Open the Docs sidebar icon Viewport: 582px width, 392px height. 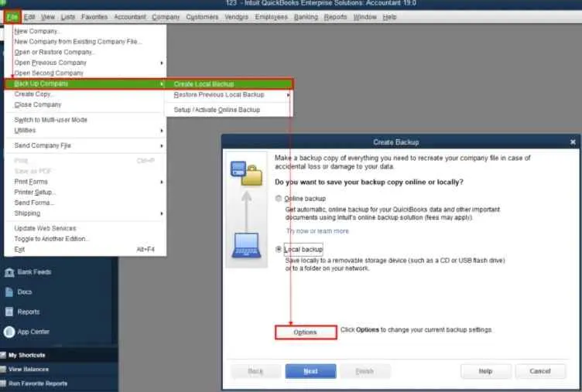[x=9, y=292]
